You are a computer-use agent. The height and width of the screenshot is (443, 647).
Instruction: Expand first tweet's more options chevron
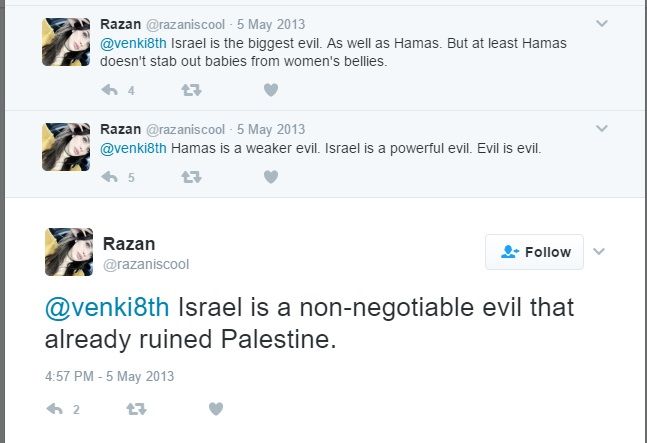pyautogui.click(x=601, y=22)
